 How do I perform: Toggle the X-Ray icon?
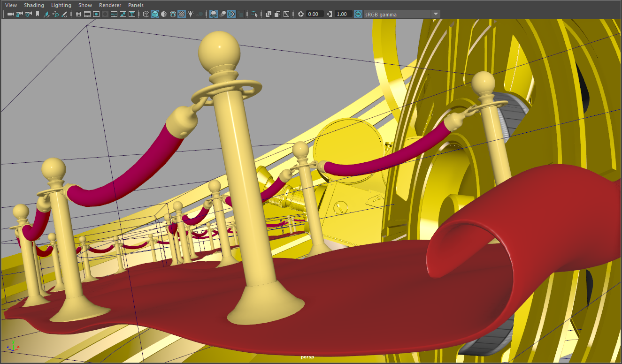pyautogui.click(x=269, y=14)
